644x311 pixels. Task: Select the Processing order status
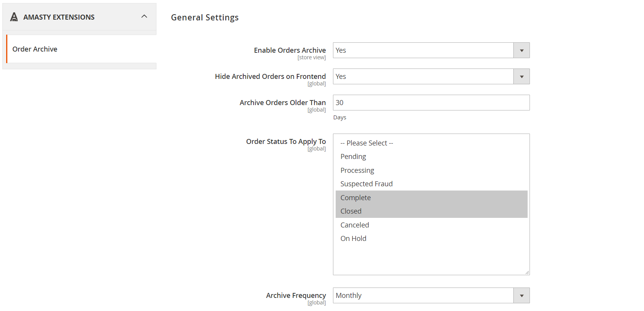pyautogui.click(x=431, y=171)
